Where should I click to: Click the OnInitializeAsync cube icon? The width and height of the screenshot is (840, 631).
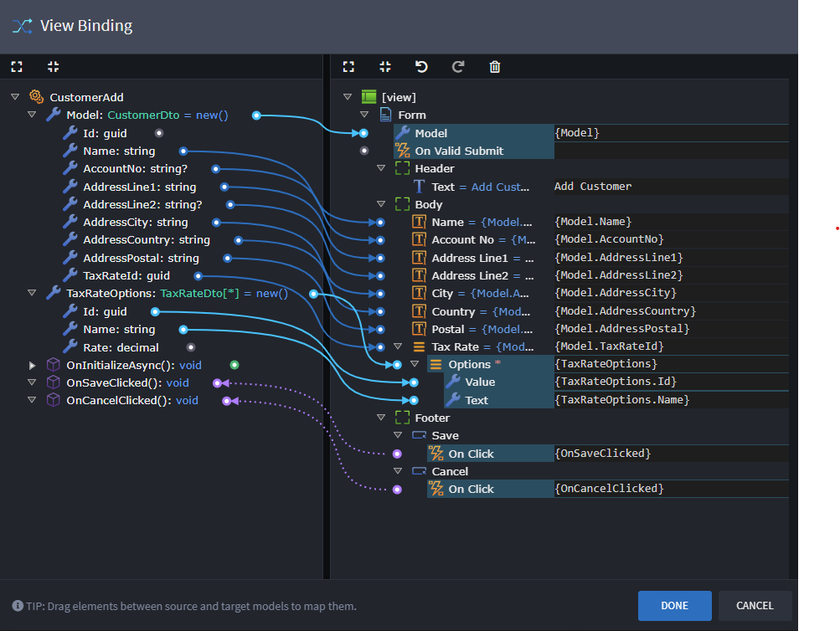tap(53, 365)
